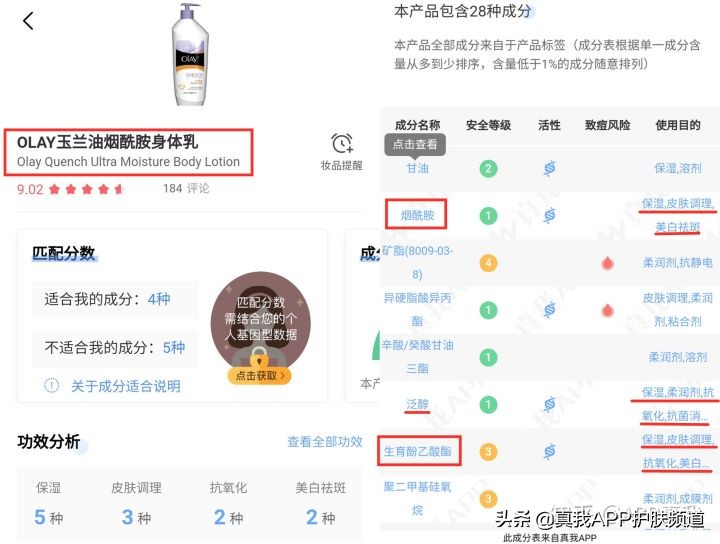Tap the 安全等级 column header
Screen dimensions: 720x544
pyautogui.click(x=488, y=125)
